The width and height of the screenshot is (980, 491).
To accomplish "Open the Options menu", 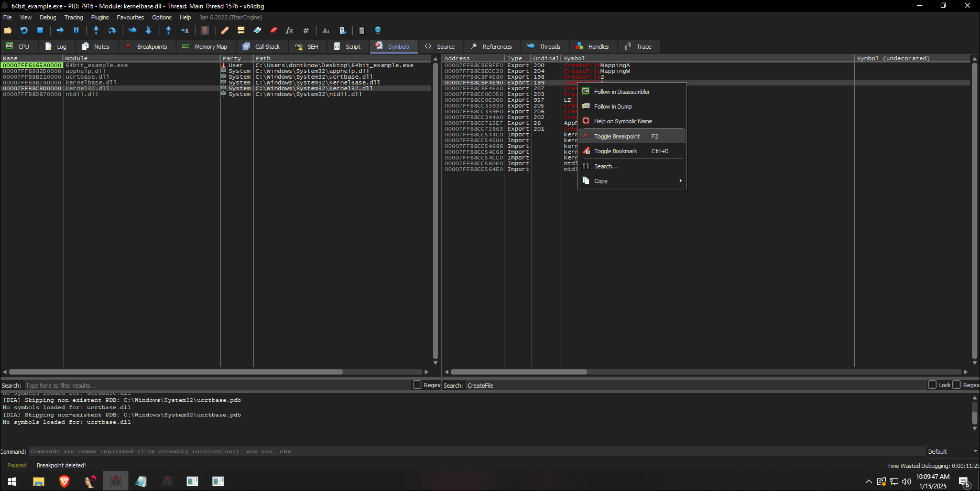I will (x=161, y=17).
